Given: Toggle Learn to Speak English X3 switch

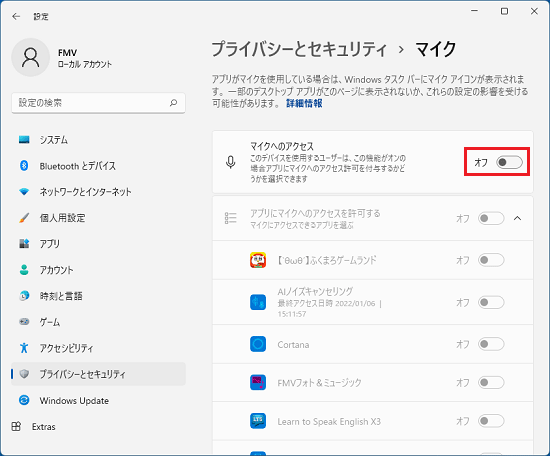Looking at the screenshot, I should (x=491, y=421).
